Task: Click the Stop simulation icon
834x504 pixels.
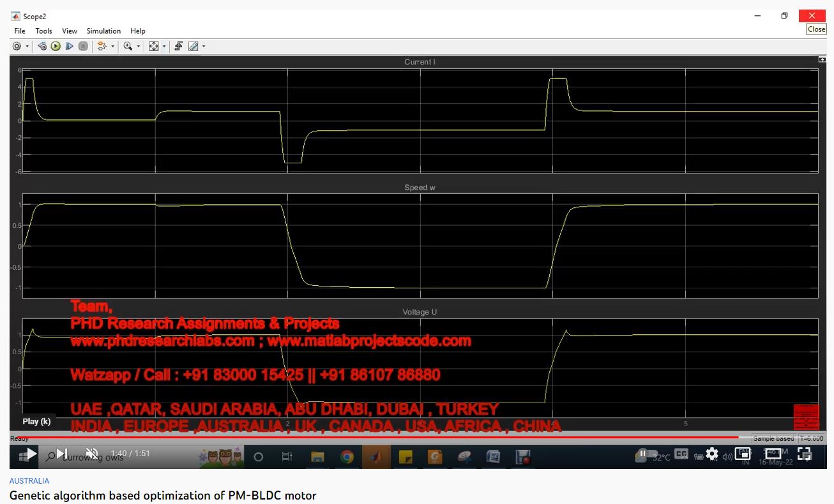Action: click(83, 47)
